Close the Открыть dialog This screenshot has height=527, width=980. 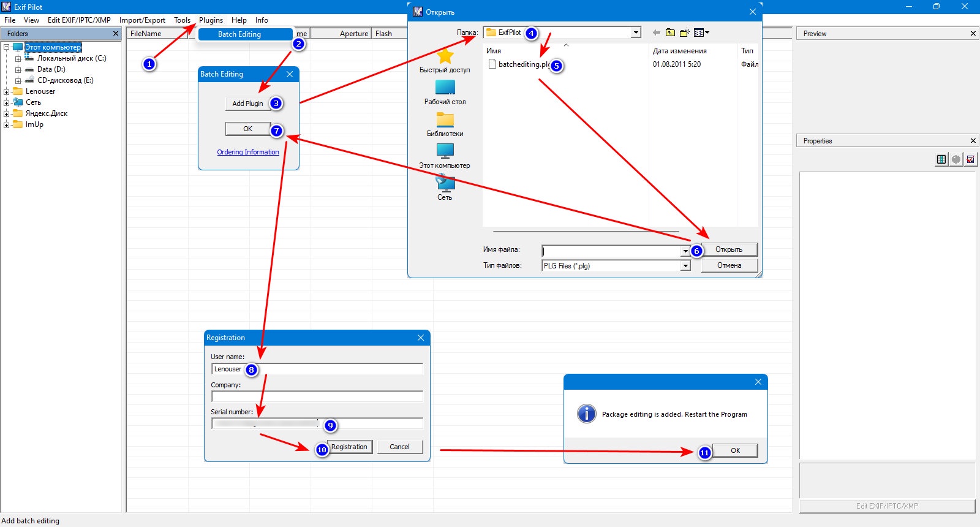click(x=753, y=12)
